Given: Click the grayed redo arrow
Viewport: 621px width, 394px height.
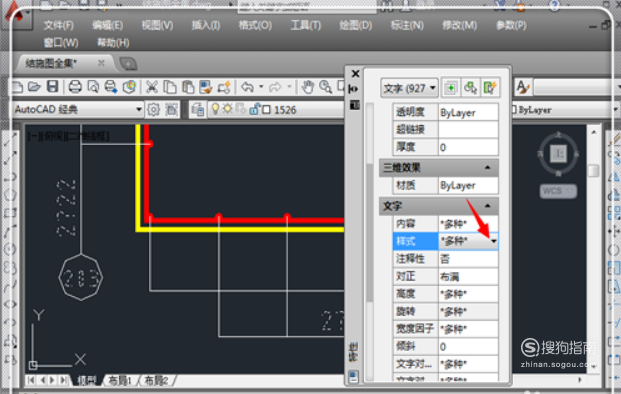Looking at the screenshot, I should [x=275, y=87].
